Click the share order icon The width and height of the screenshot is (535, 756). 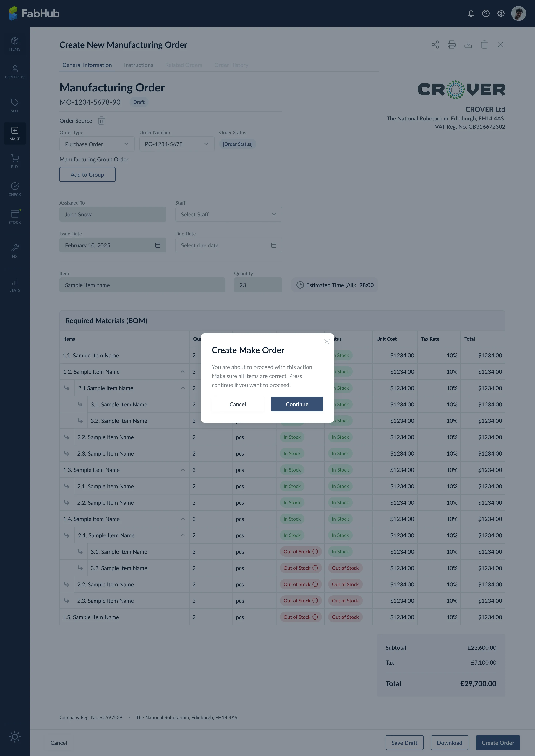435,44
